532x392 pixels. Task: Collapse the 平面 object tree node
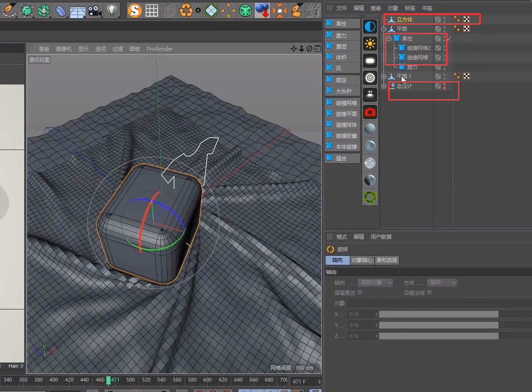tap(384, 29)
